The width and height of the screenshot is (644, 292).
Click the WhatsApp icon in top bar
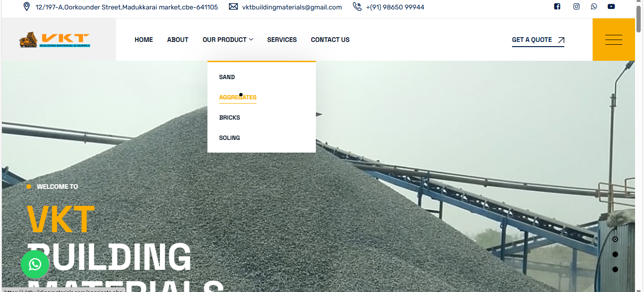point(594,7)
